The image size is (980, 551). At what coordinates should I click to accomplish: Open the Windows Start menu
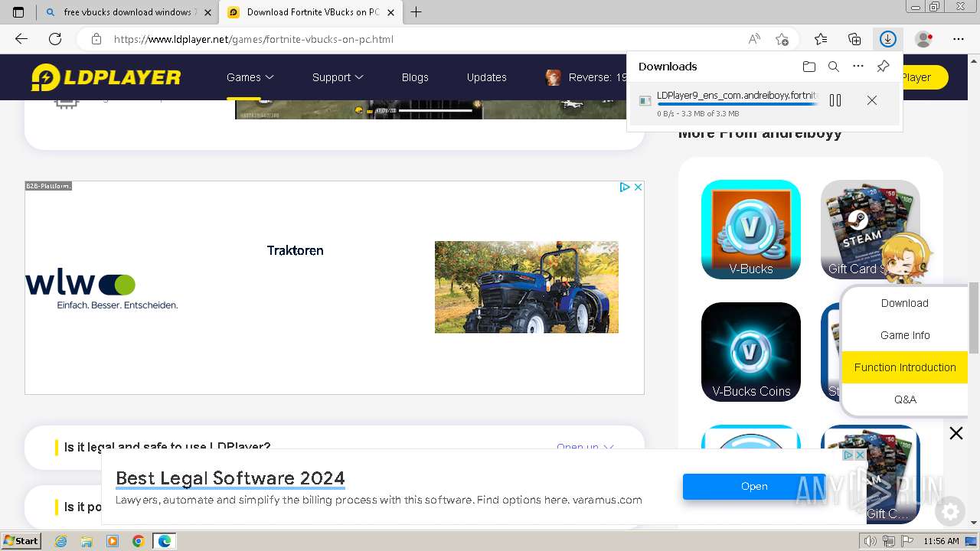[x=21, y=541]
